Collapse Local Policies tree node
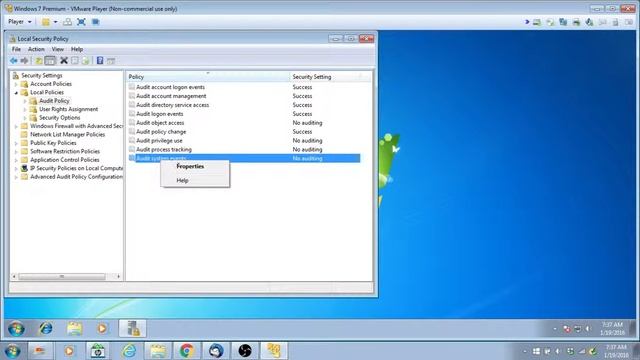 coord(16,93)
